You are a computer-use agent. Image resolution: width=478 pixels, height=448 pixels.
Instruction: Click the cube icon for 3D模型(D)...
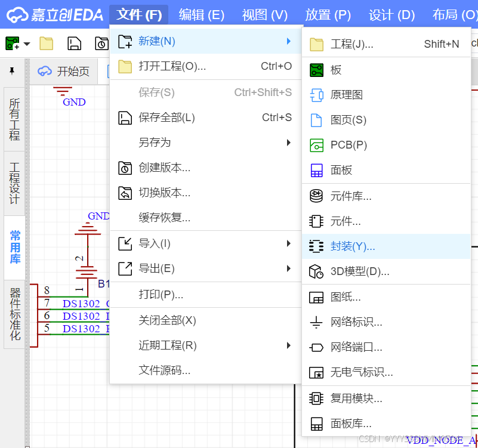tap(316, 271)
